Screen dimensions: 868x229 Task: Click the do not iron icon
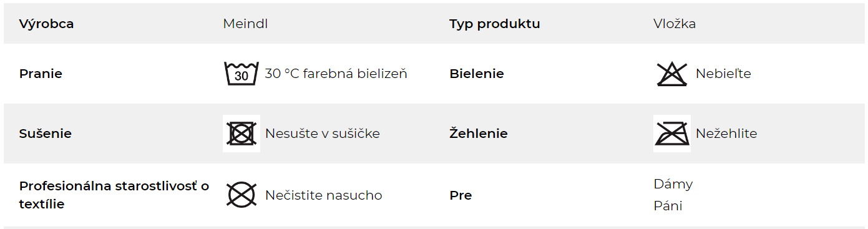(672, 134)
